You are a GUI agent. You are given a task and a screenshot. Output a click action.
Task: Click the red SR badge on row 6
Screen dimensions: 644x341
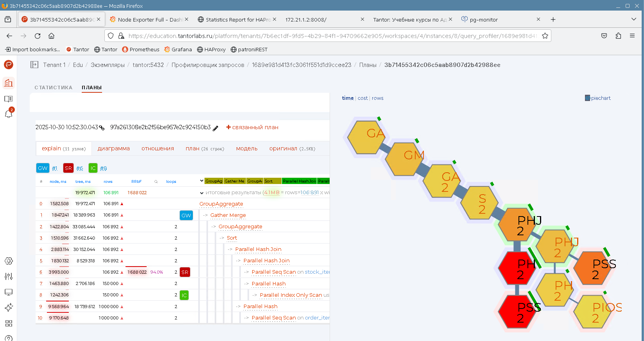coord(185,272)
